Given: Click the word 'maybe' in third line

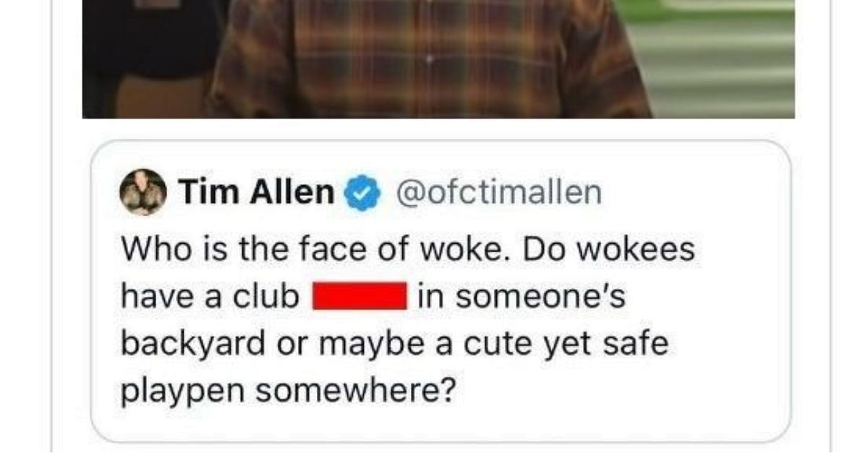Looking at the screenshot, I should click(354, 346).
